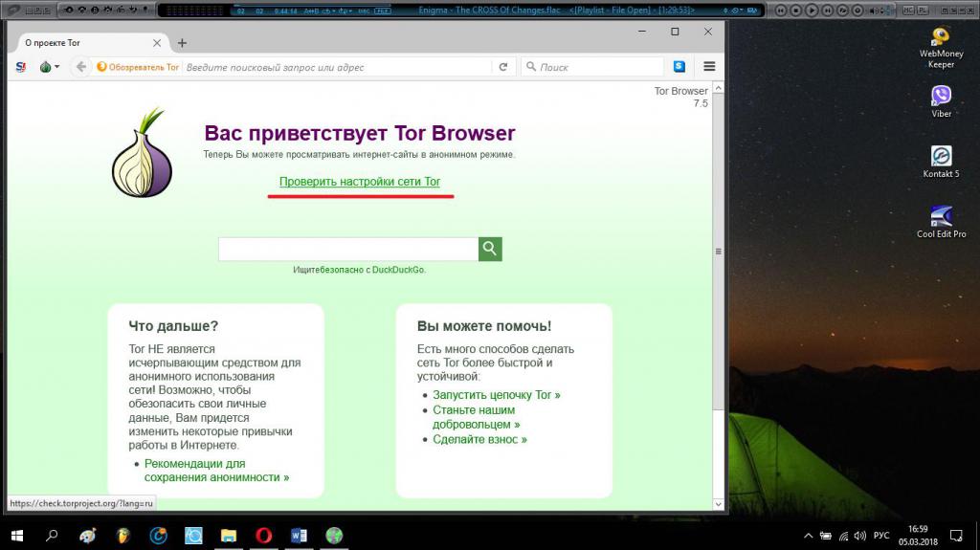The height and width of the screenshot is (550, 980).
Task: Open 'Сделайте взнос' link
Action: [479, 439]
